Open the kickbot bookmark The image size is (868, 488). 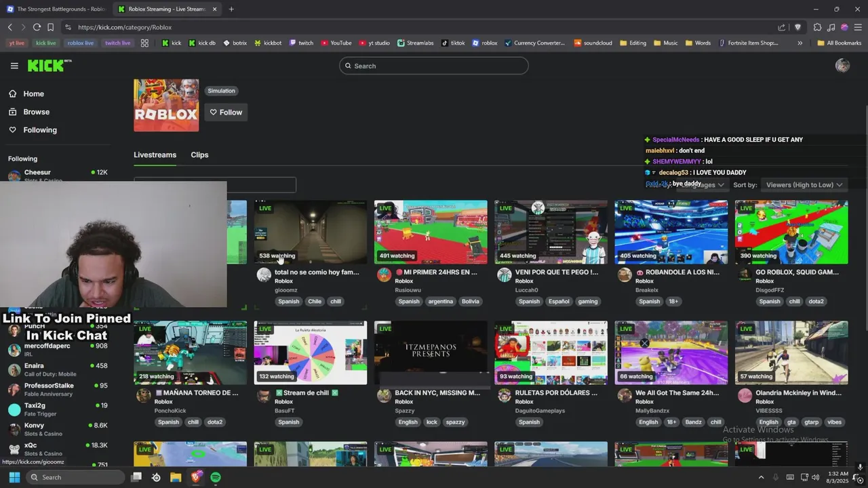(x=268, y=43)
